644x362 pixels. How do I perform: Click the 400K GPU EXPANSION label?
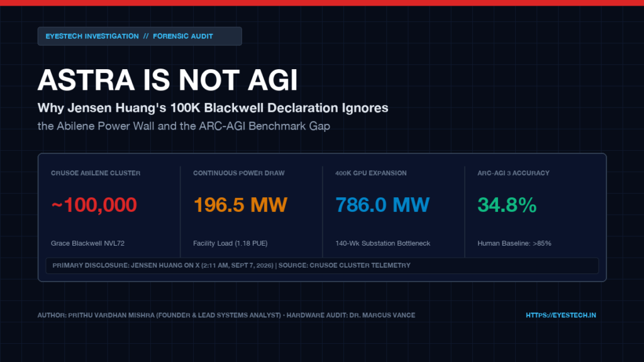(371, 173)
